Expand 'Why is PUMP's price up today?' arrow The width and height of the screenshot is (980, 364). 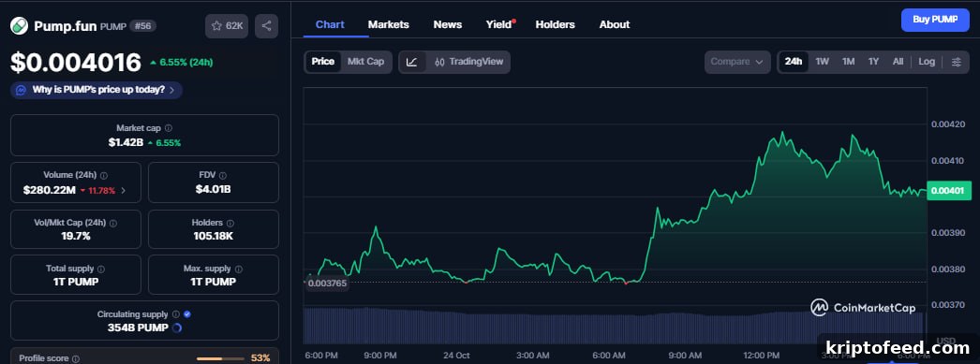[171, 90]
